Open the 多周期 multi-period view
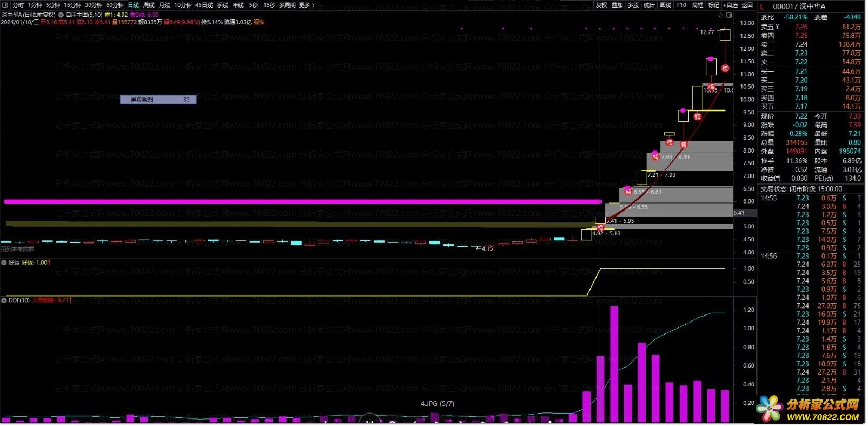 [x=287, y=5]
